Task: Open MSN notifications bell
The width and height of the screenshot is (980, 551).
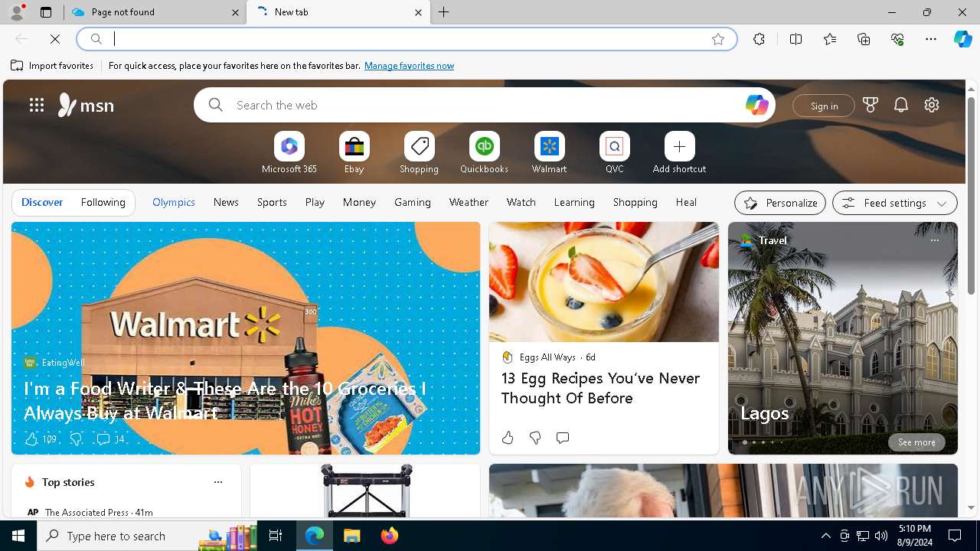Action: [901, 105]
